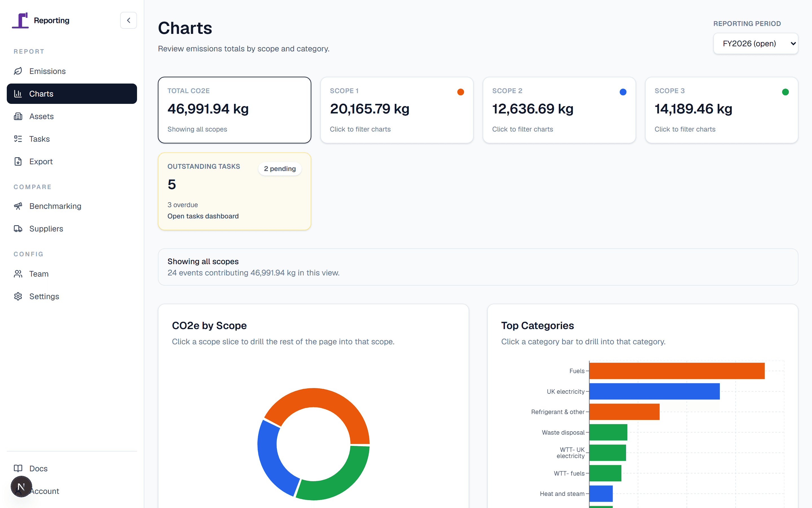Screen dimensions: 812x508
Task: Navigate to the Export page
Action: pos(72,161)
